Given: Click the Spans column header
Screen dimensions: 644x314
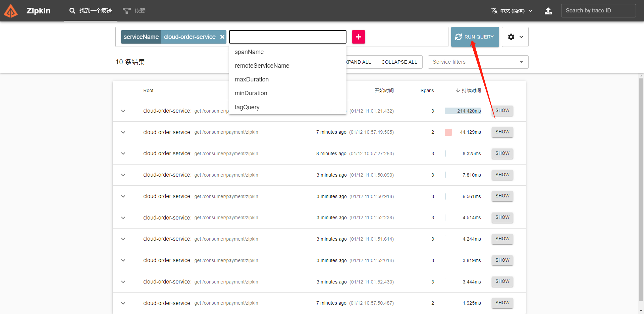Looking at the screenshot, I should (x=427, y=90).
